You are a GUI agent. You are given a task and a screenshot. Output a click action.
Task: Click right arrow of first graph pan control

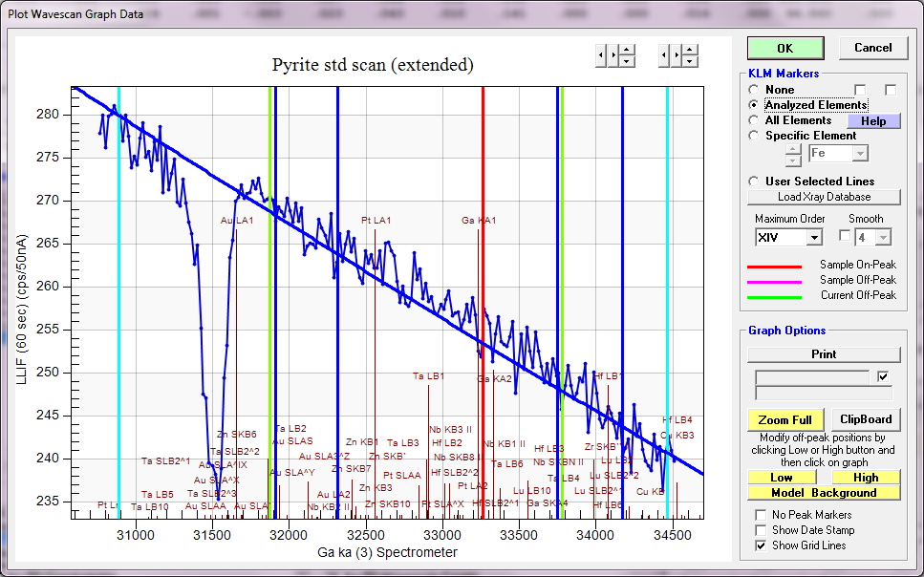(x=612, y=55)
